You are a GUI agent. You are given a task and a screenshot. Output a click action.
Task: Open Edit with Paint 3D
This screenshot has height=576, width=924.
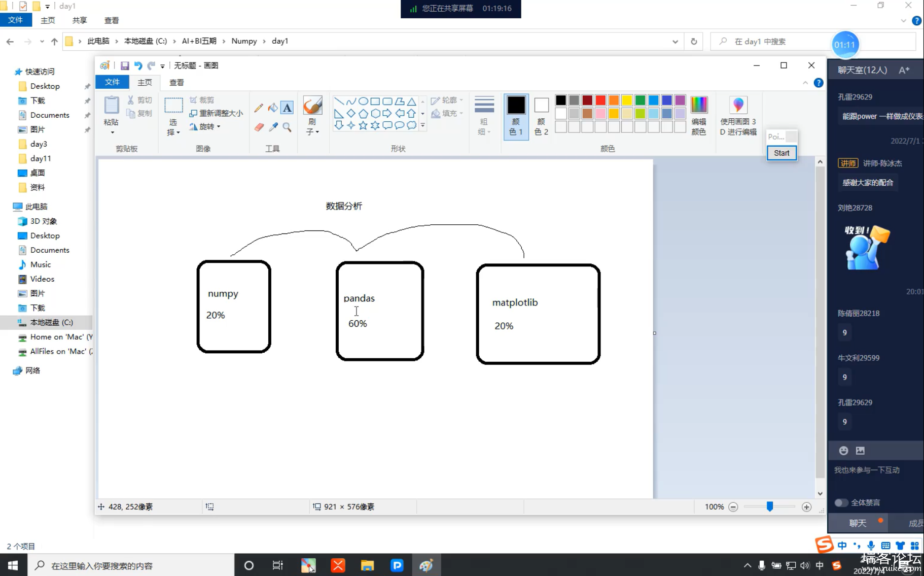tap(738, 116)
